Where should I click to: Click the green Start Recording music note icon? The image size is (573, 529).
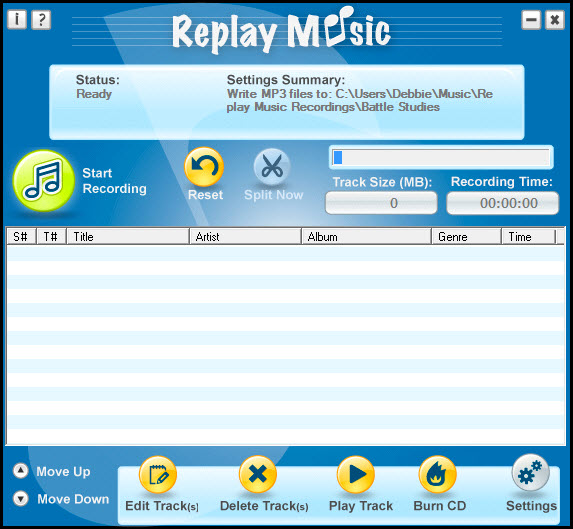(44, 180)
